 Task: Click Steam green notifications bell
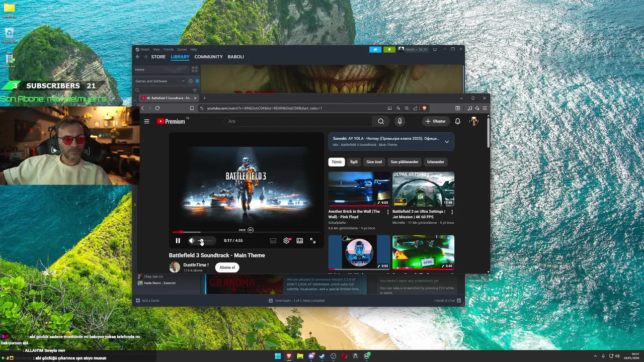click(389, 49)
